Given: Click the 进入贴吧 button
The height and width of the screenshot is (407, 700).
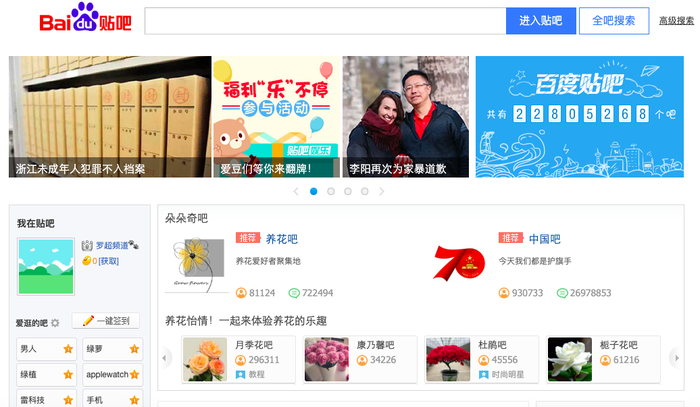Looking at the screenshot, I should pos(541,21).
